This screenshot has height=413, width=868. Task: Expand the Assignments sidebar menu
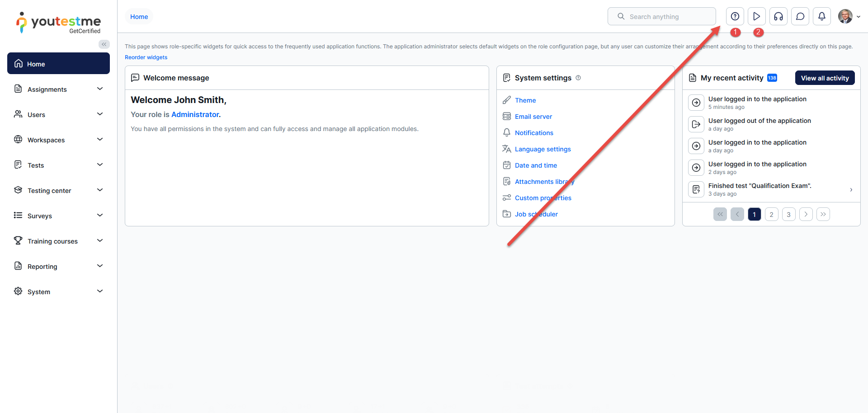point(58,89)
